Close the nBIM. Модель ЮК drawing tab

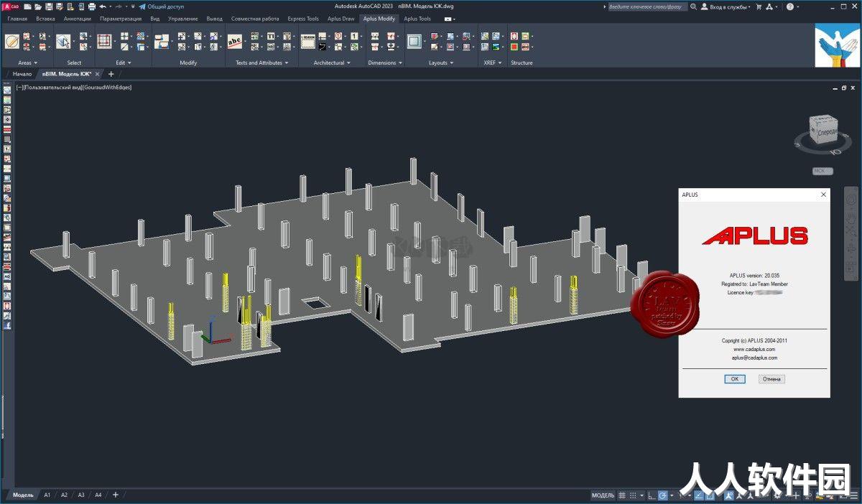(x=97, y=74)
